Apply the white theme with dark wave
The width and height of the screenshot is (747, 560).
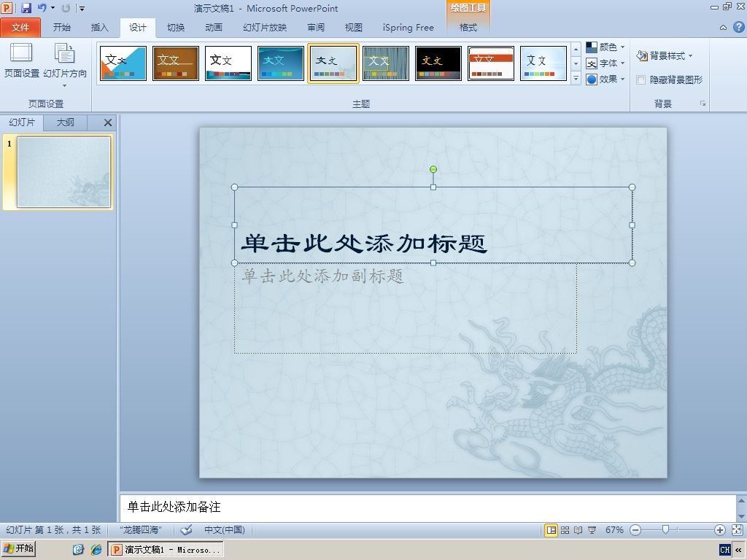coord(228,63)
